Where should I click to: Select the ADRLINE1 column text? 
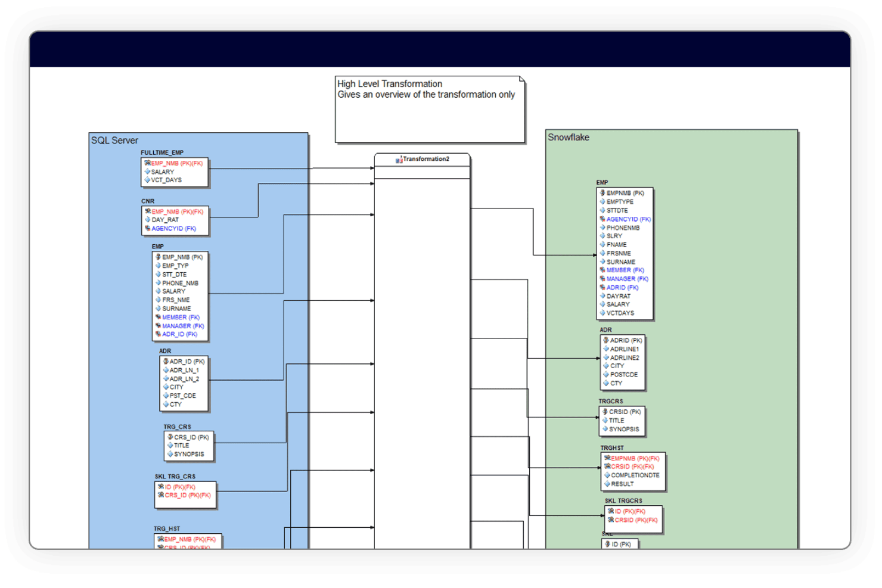[625, 349]
